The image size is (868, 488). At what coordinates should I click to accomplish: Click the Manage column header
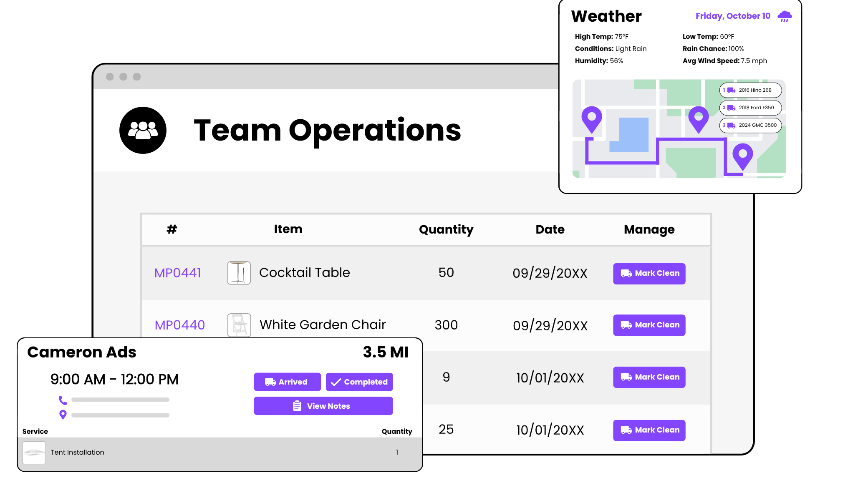pyautogui.click(x=649, y=229)
